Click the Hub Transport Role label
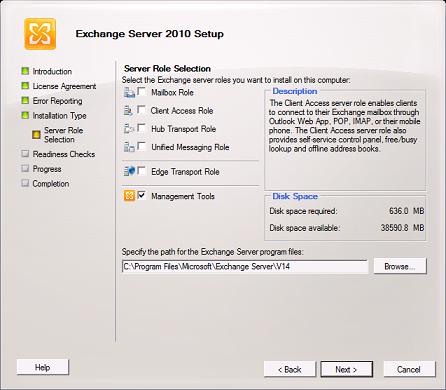Image resolution: width=446 pixels, height=390 pixels. pos(184,129)
